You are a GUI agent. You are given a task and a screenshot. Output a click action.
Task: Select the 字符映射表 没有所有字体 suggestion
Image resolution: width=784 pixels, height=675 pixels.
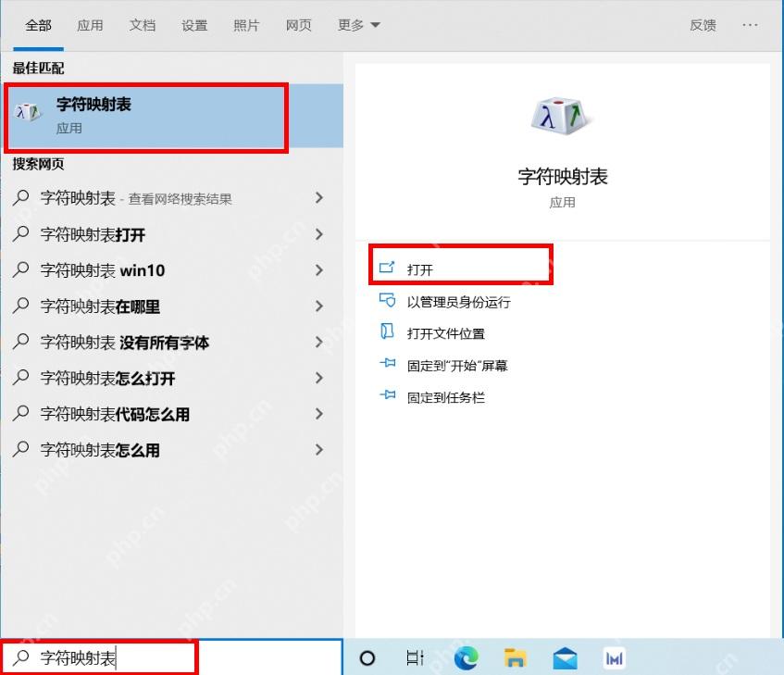[172, 342]
